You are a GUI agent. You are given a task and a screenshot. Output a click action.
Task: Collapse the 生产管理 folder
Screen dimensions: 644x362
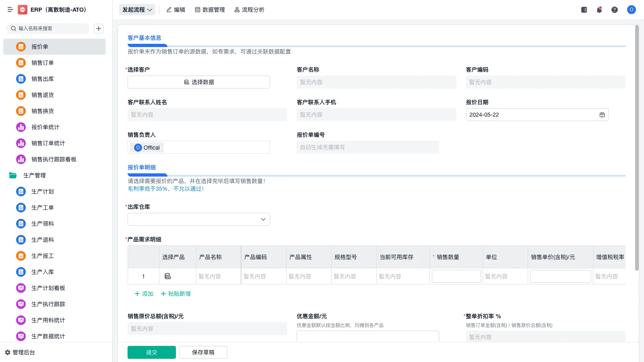click(13, 175)
